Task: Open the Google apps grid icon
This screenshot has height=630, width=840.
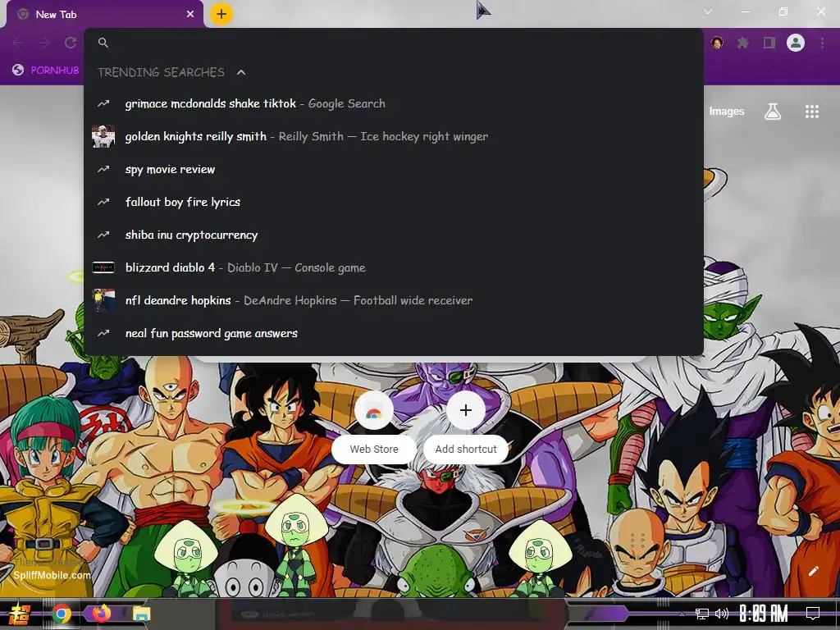Action: click(x=812, y=112)
